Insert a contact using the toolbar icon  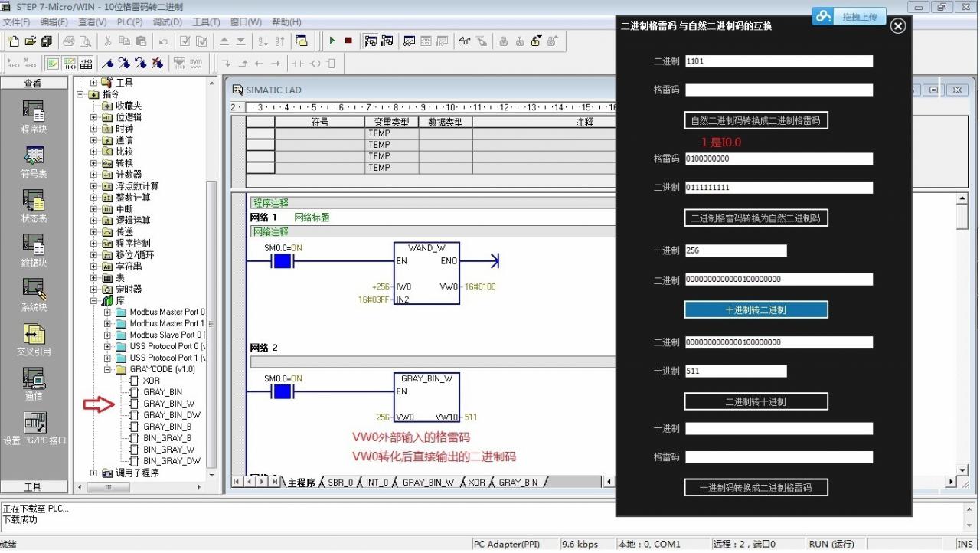[x=297, y=63]
